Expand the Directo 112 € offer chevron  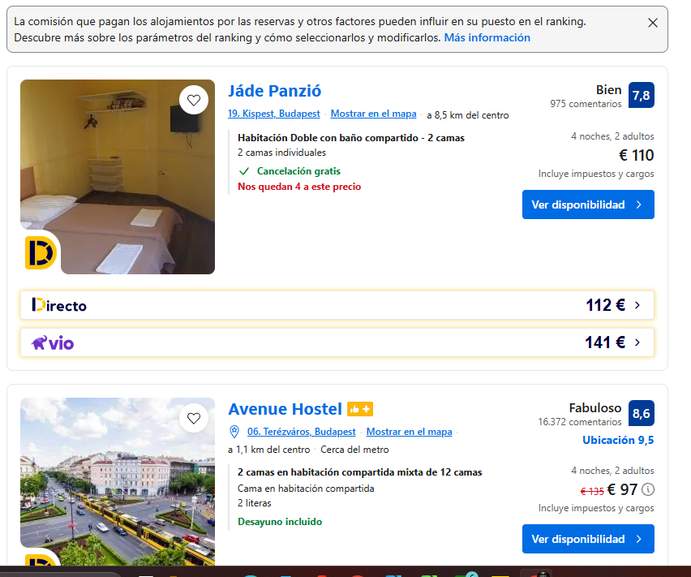[637, 305]
